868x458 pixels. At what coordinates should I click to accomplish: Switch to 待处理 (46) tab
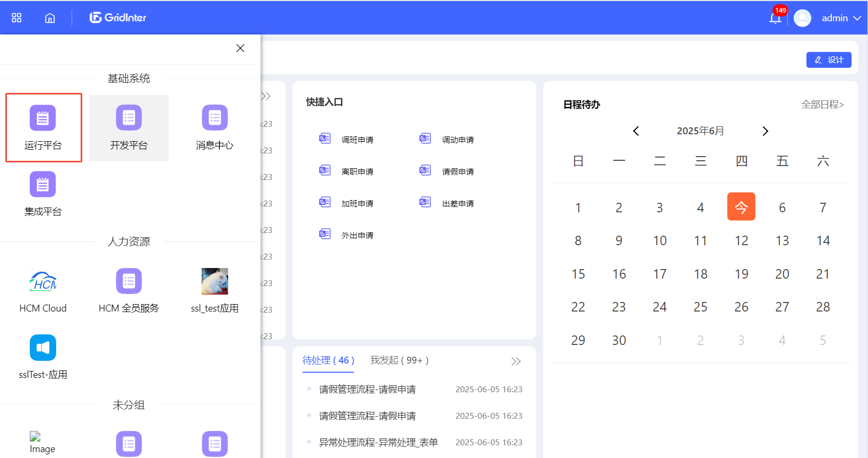coord(328,360)
